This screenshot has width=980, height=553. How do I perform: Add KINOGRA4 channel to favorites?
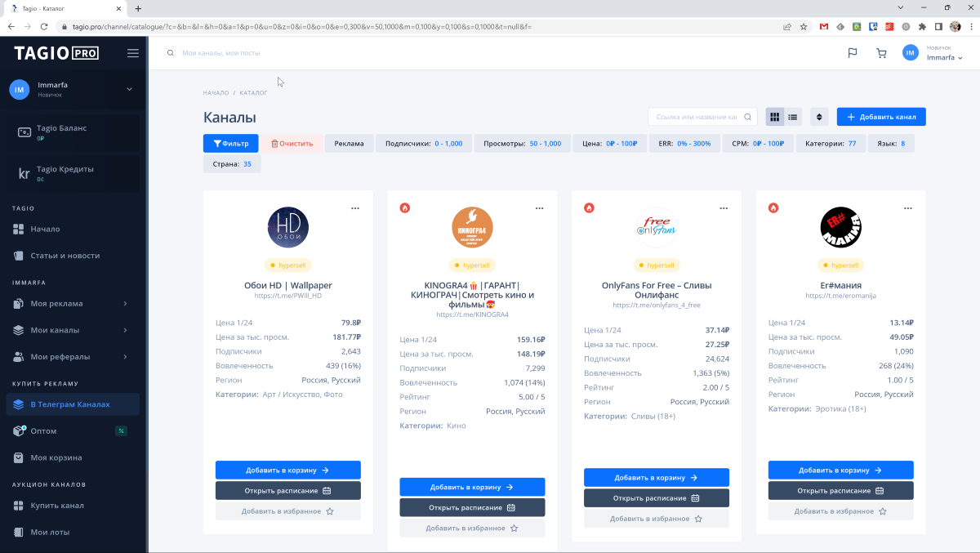click(x=472, y=528)
